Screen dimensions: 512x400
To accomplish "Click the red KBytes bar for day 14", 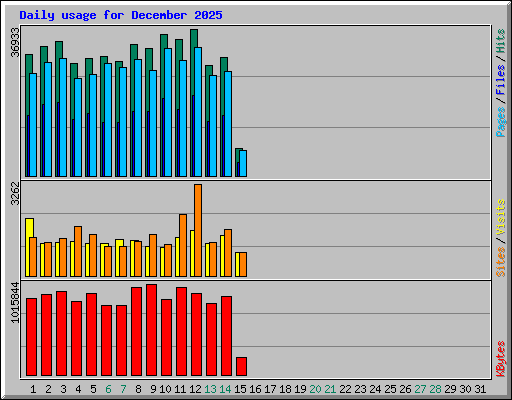I will (x=226, y=336).
